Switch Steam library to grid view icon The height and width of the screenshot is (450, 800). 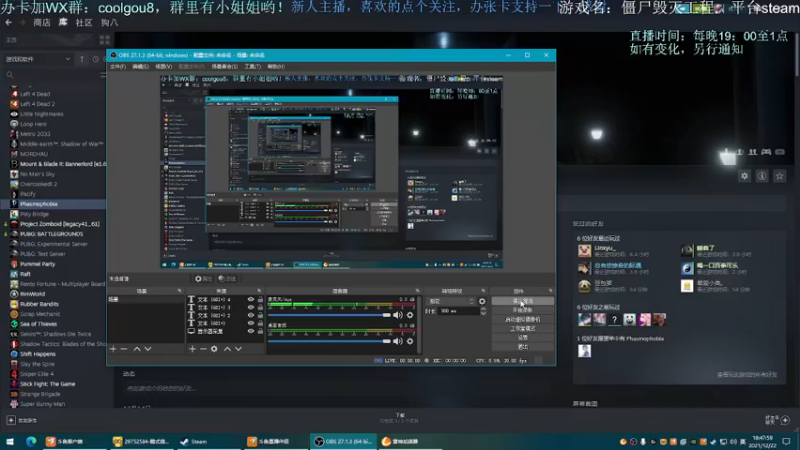[x=105, y=40]
